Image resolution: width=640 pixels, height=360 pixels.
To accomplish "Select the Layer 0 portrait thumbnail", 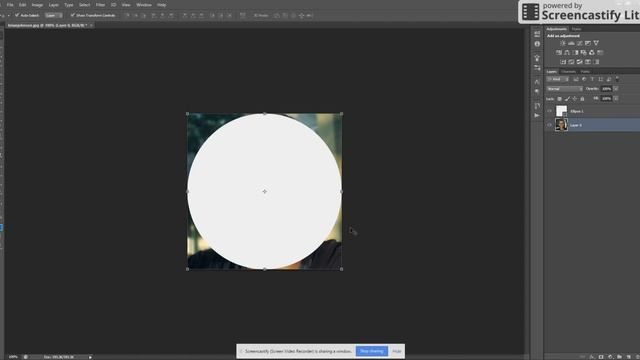I will pos(561,125).
